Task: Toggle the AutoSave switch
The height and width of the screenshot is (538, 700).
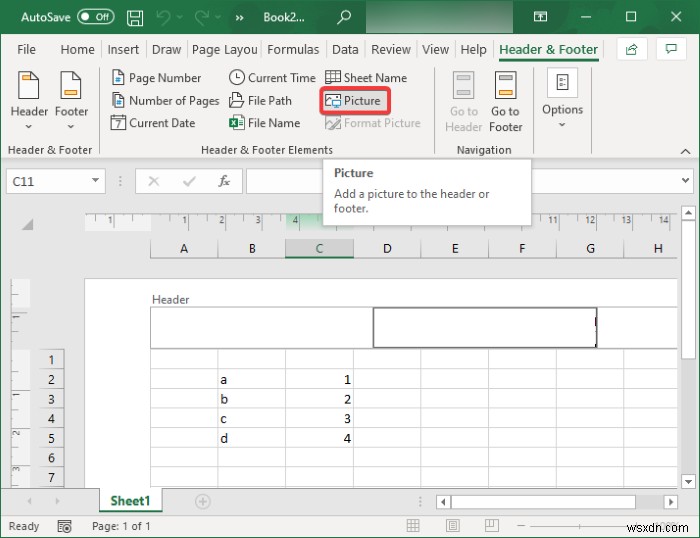Action: [96, 17]
